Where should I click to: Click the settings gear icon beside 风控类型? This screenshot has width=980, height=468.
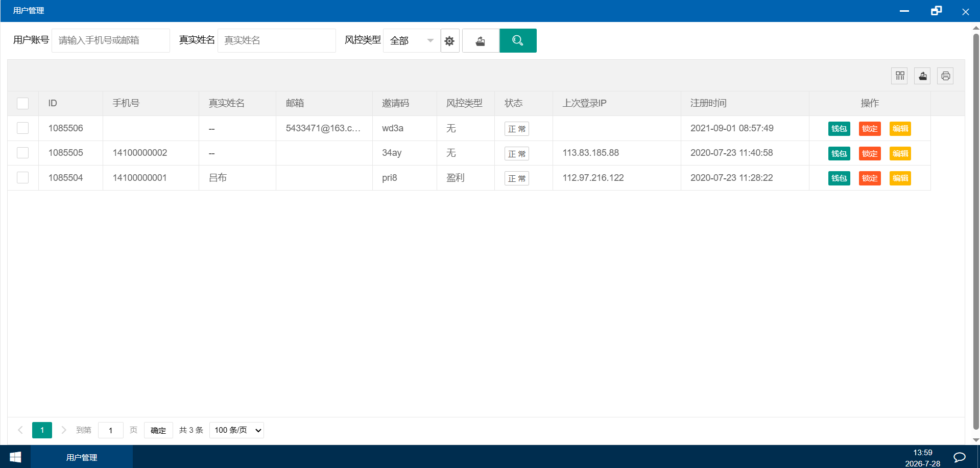pos(449,41)
